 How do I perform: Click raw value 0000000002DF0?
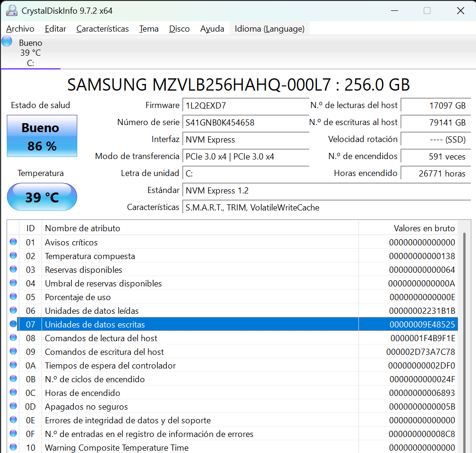tap(421, 366)
